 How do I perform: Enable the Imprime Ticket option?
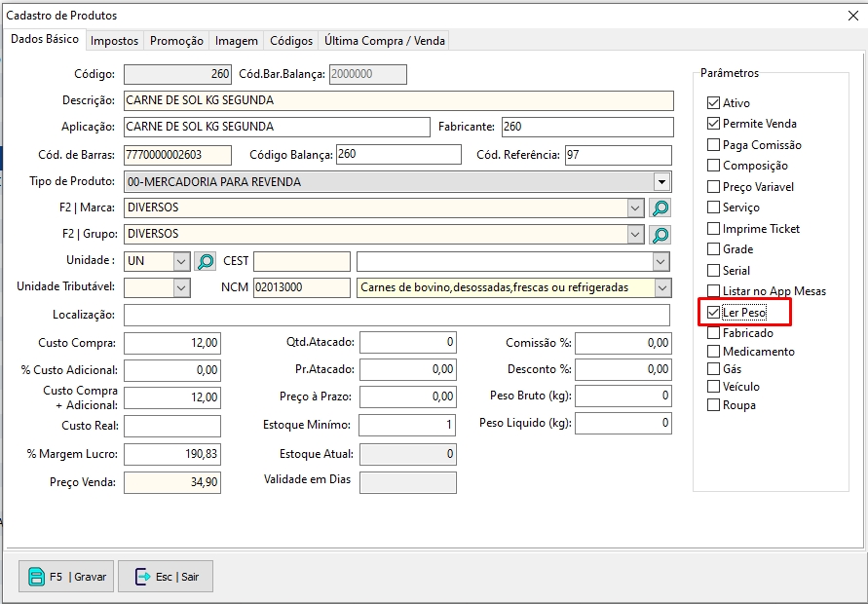714,229
